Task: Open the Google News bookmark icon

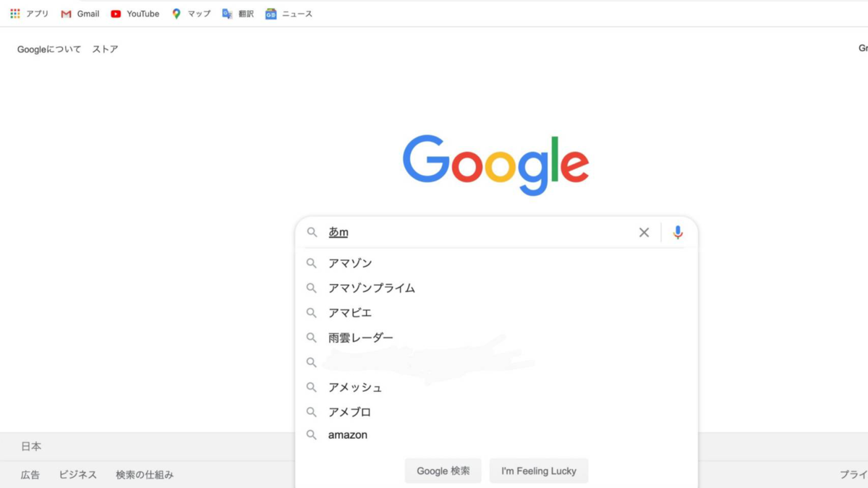Action: [x=271, y=14]
